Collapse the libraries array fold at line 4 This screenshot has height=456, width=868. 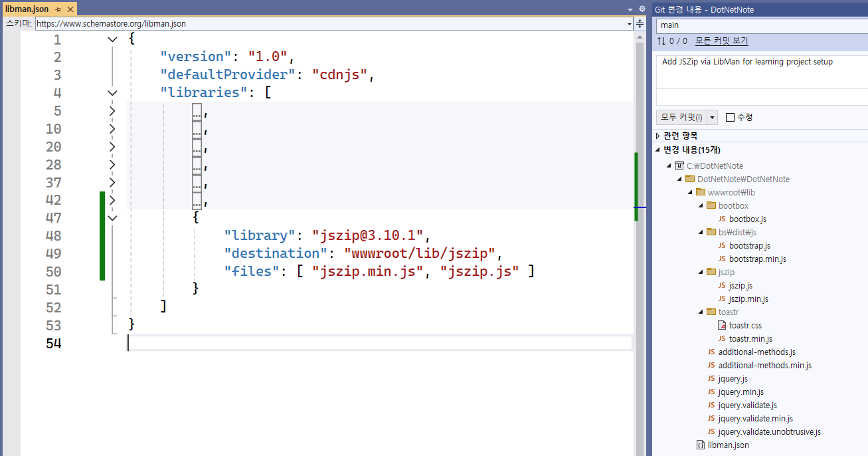click(112, 92)
